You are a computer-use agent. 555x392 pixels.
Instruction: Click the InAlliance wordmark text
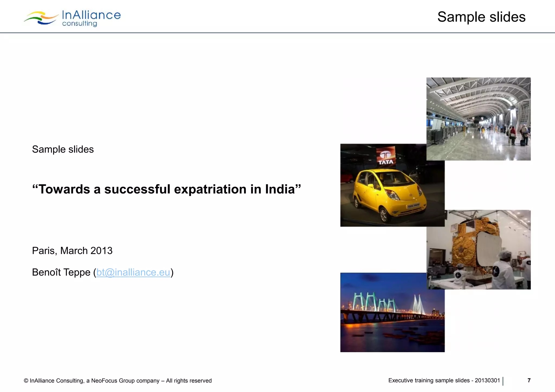click(x=91, y=15)
